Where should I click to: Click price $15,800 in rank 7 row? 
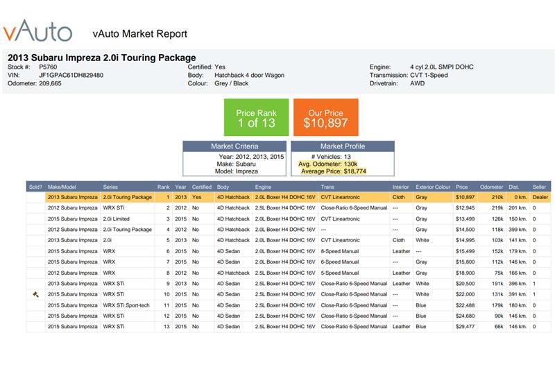tap(465, 262)
